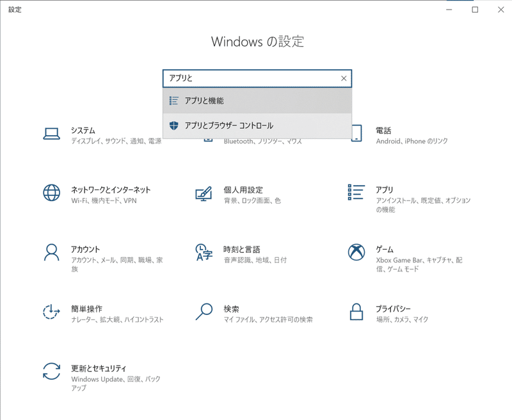Image resolution: width=512 pixels, height=420 pixels.
Task: Select アプリとブラウザー コントロール suggestion
Action: (257, 125)
